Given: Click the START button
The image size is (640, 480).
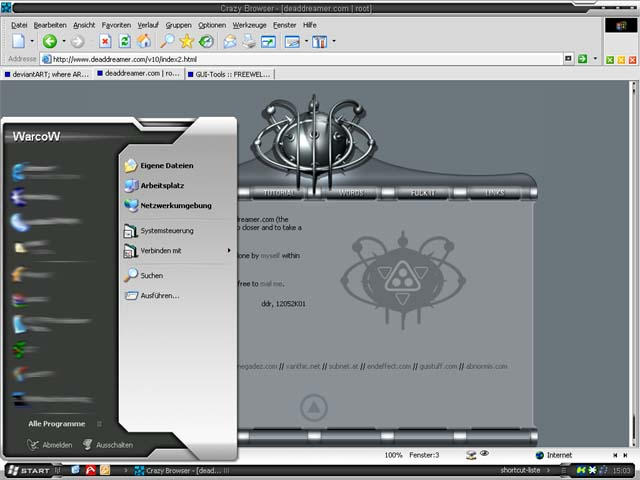Looking at the screenshot, I should point(29,471).
